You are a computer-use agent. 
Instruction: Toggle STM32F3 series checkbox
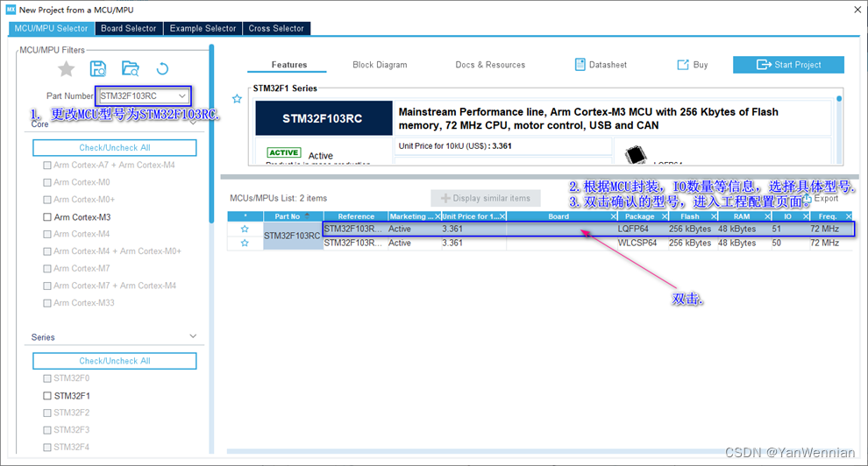coord(47,430)
